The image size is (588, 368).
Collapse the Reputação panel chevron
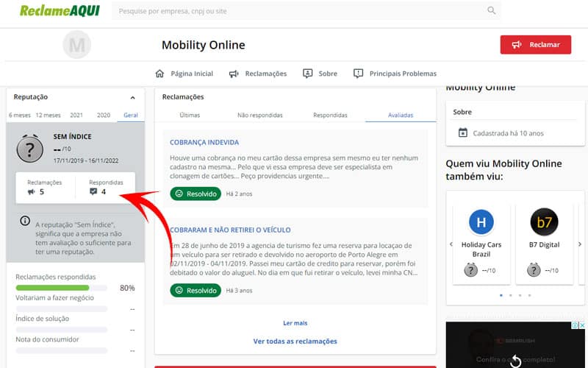coord(132,98)
